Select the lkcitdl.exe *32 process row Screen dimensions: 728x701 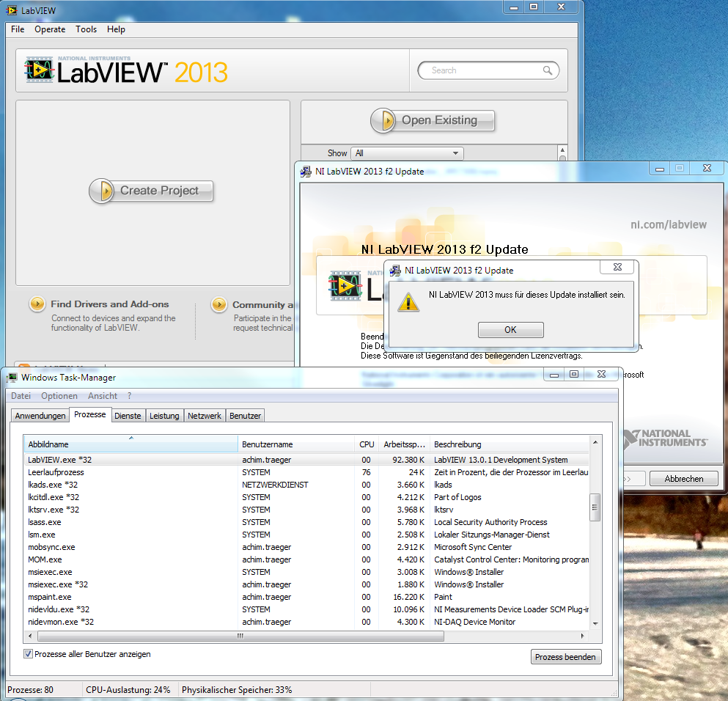click(x=306, y=497)
